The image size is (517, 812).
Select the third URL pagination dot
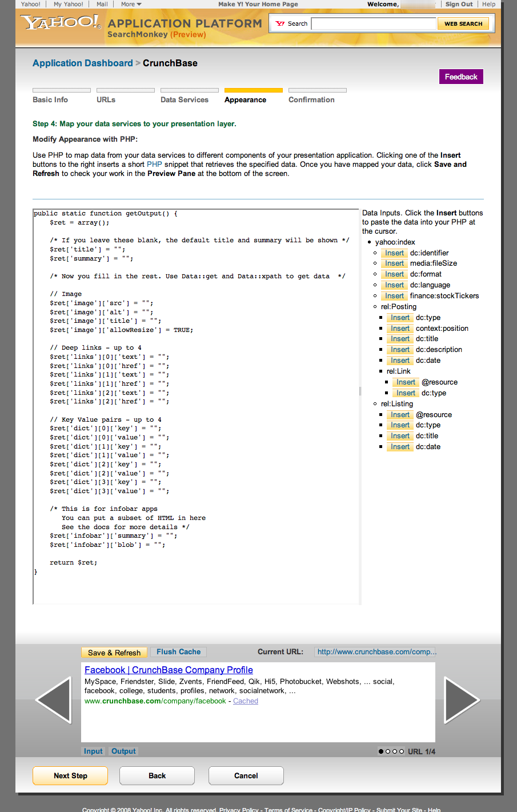click(x=395, y=751)
